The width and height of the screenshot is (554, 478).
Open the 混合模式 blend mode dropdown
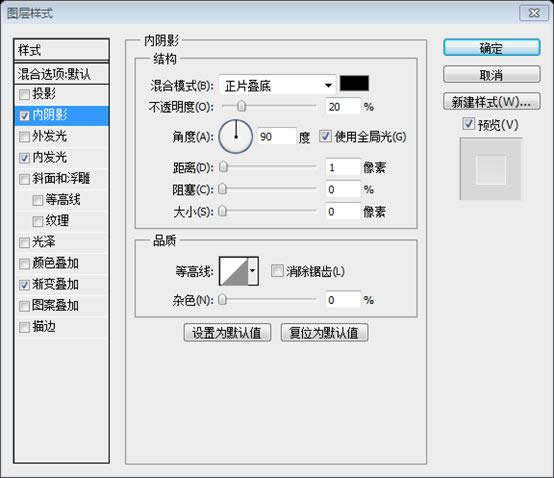click(x=277, y=85)
